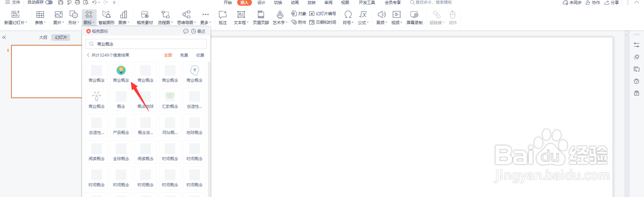Image resolution: width=644 pixels, height=197 pixels.
Task: Select the 地球概念 icon
Action: (195, 125)
